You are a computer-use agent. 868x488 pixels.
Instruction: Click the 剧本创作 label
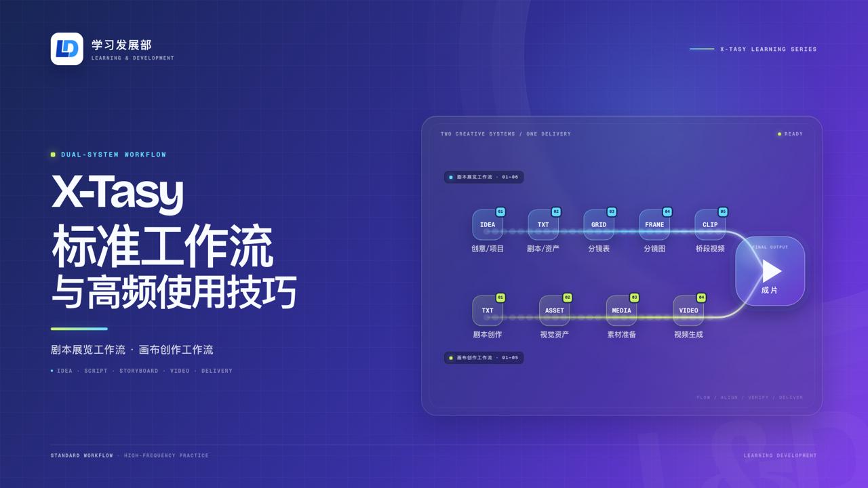(x=488, y=335)
